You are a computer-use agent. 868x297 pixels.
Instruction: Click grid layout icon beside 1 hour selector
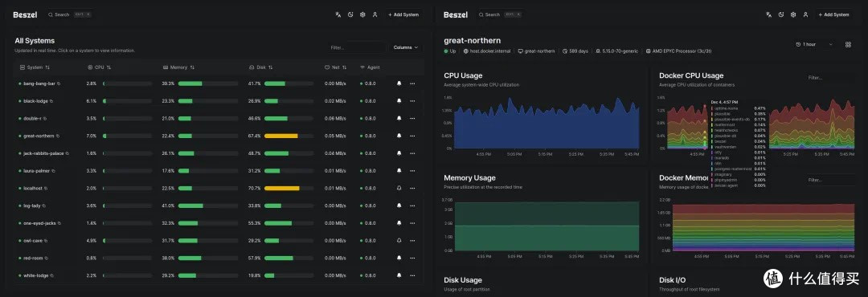tap(848, 44)
